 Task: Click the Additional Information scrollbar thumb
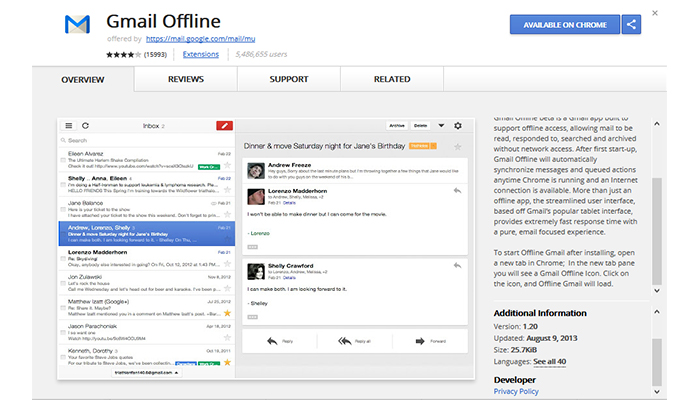657,362
